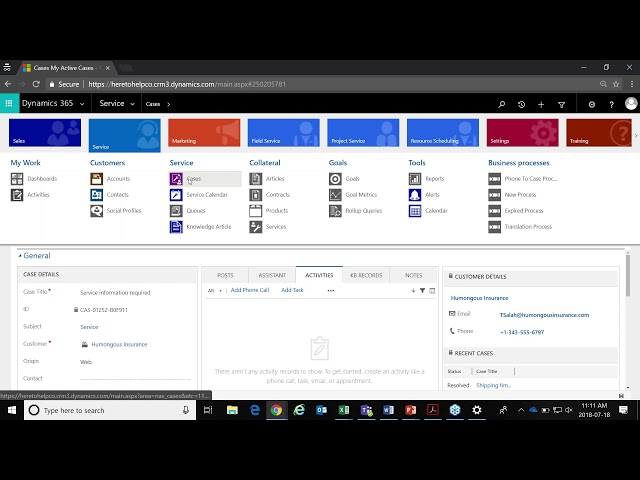Screen dimensions: 640x480
Task: Open the Dynamics 365 app launcher waffle
Action: click(9, 103)
